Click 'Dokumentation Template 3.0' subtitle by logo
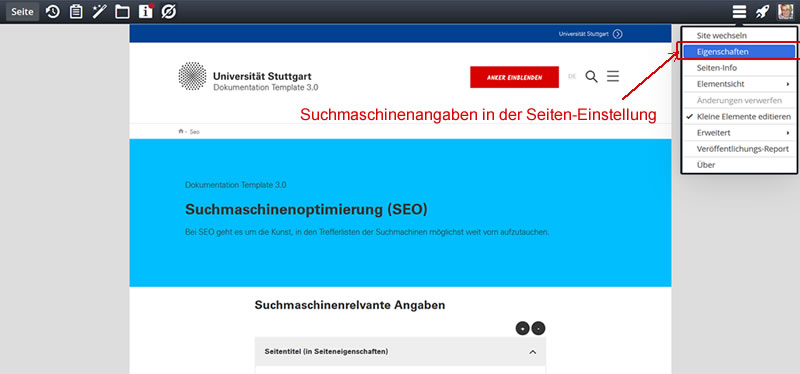Viewport: 800px width, 374px height. click(x=266, y=87)
